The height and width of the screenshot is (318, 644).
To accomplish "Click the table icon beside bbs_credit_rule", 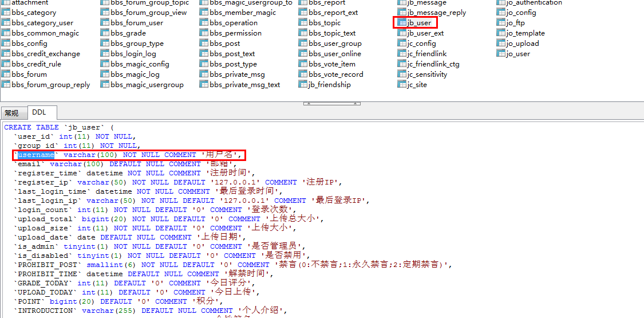I will (6, 64).
